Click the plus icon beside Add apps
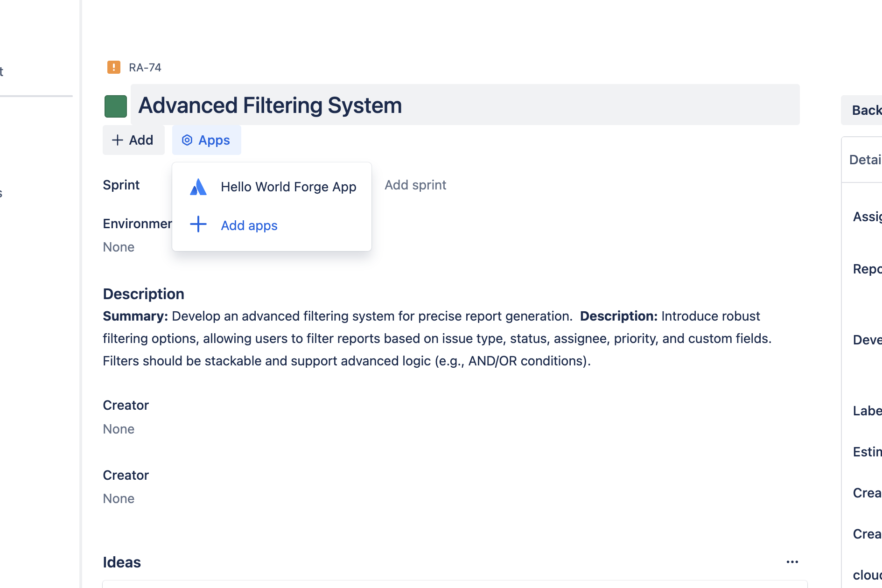The image size is (882, 588). pos(198,224)
